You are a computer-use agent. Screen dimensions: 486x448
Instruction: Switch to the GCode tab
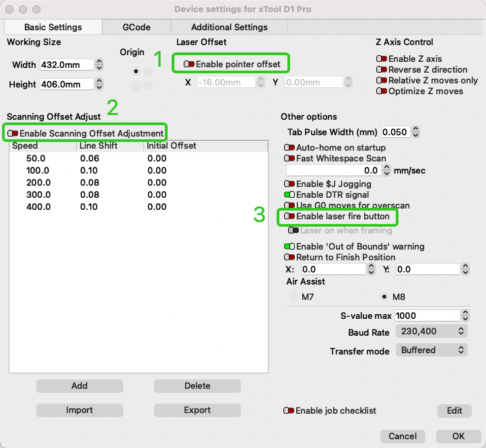(136, 28)
